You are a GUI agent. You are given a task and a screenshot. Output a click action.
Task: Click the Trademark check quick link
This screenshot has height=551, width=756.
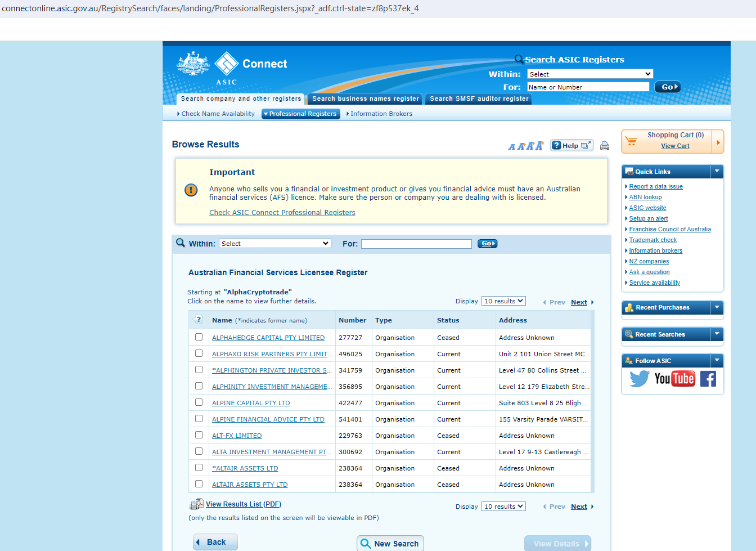click(653, 240)
